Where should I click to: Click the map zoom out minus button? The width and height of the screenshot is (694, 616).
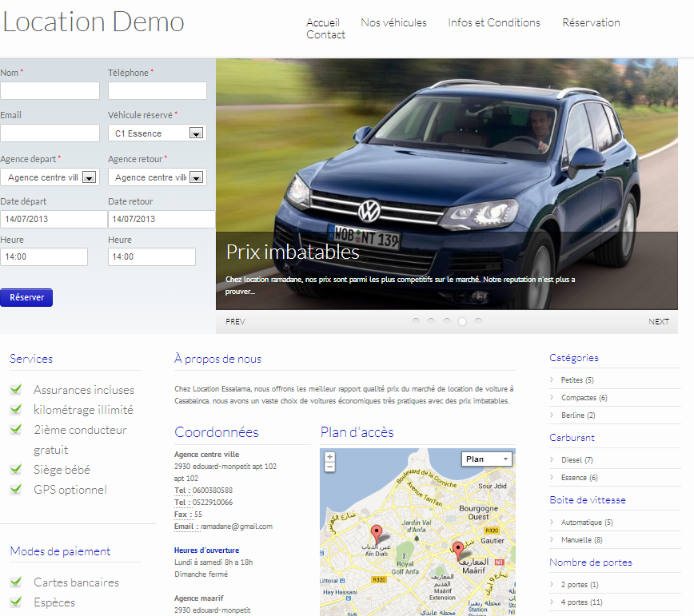tap(329, 467)
